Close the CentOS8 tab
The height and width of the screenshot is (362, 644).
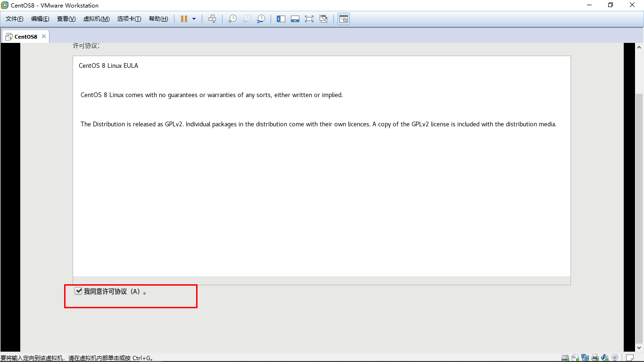tap(44, 36)
